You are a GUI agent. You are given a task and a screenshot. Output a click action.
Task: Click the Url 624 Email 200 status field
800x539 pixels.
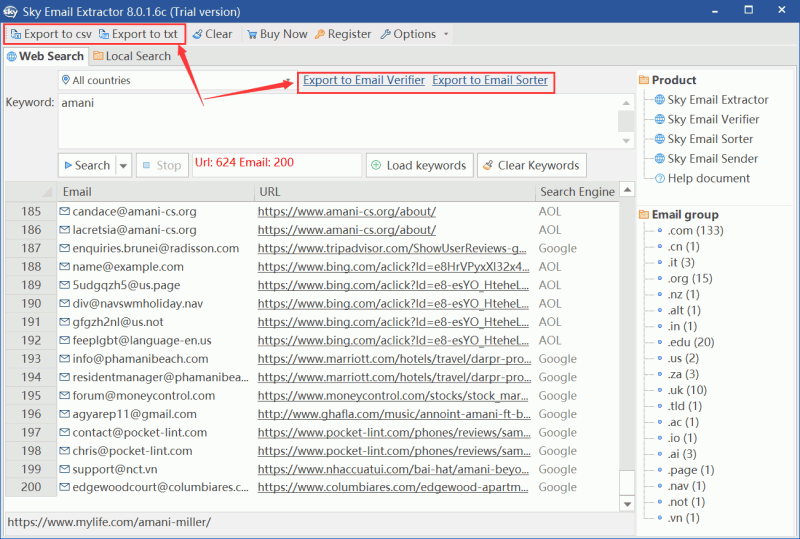277,164
